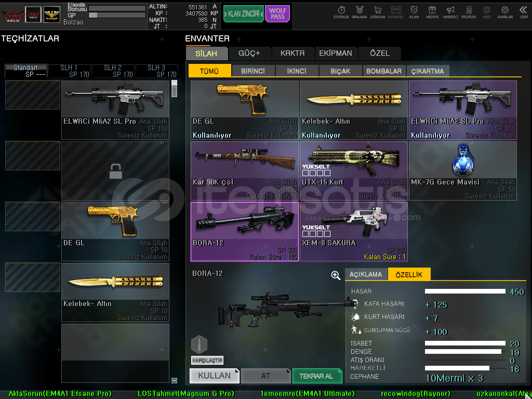Click the YUKSELT label on XEM-8 SAKURA
Image resolution: width=532 pixels, height=399 pixels.
[x=316, y=228]
